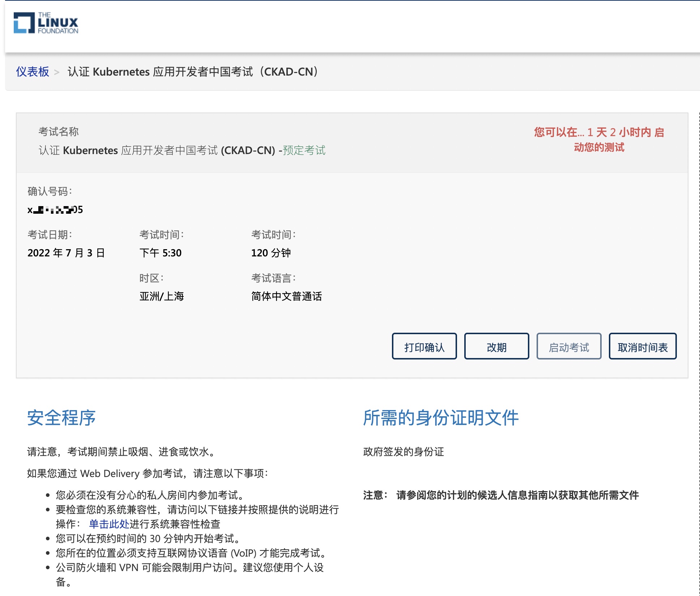Click the 时区 label
700x596 pixels.
coord(151,278)
